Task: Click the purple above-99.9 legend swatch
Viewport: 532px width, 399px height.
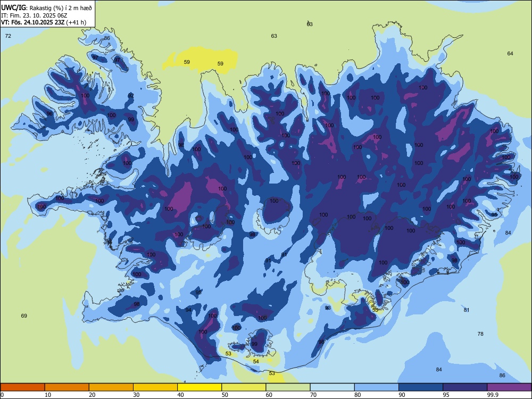Action: [509, 387]
